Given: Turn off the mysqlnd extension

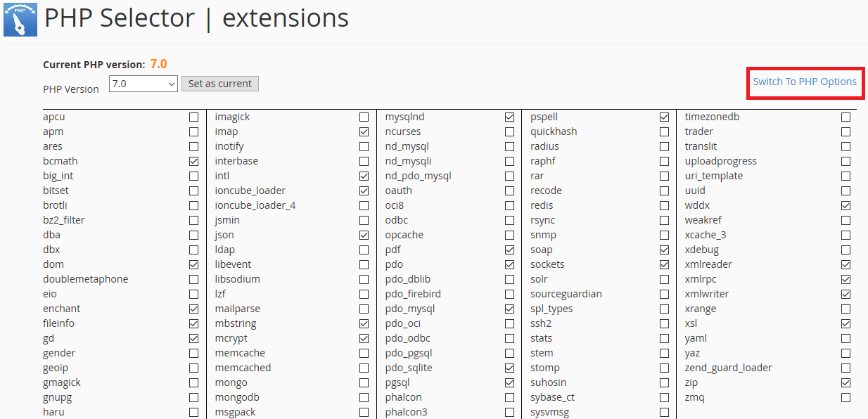Looking at the screenshot, I should click(x=509, y=117).
